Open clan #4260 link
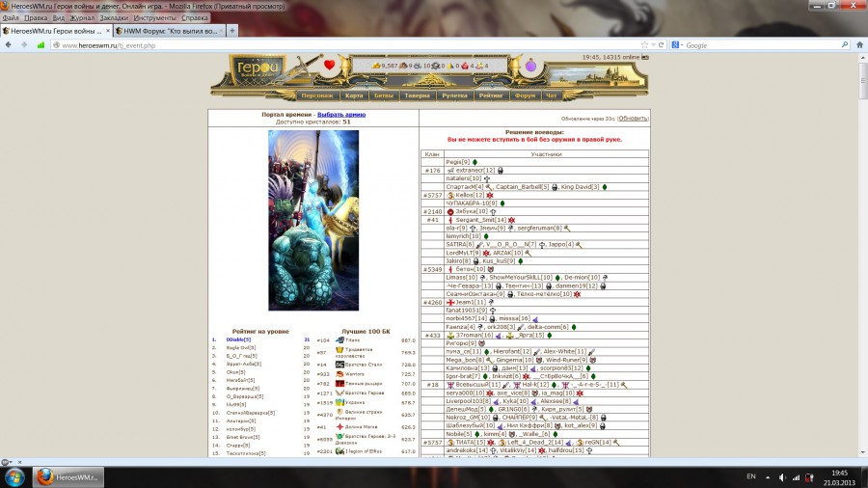 click(x=432, y=303)
